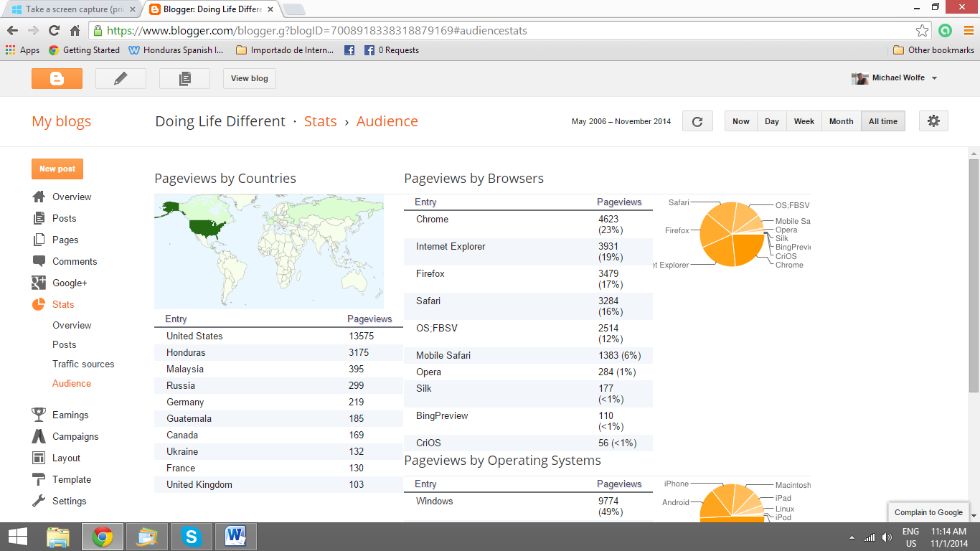
Task: Select the Now time range
Action: (741, 121)
